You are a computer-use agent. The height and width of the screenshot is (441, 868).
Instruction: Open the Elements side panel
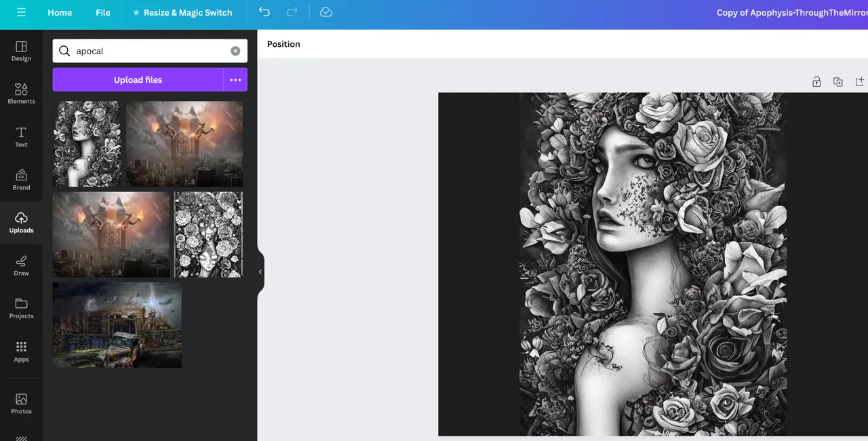[21, 94]
